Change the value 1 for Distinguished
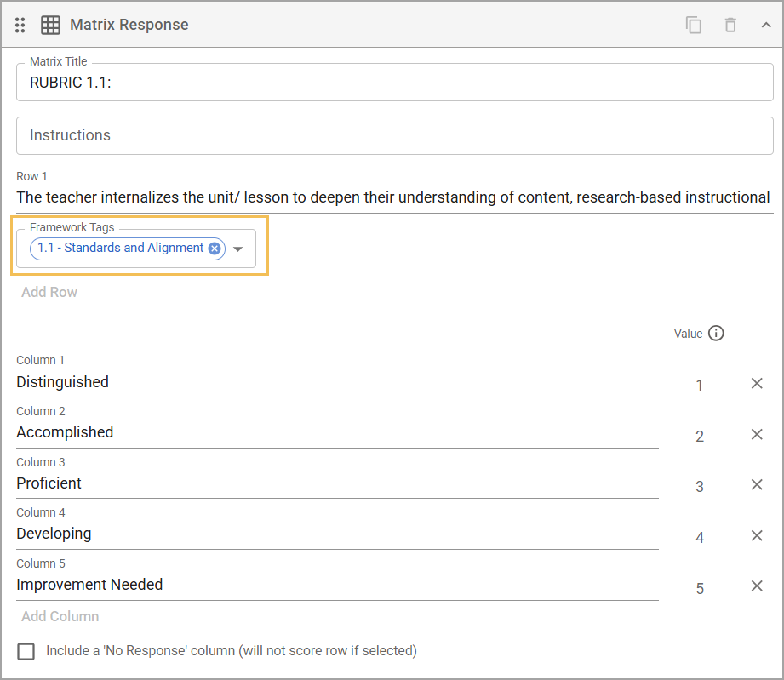 pyautogui.click(x=700, y=386)
